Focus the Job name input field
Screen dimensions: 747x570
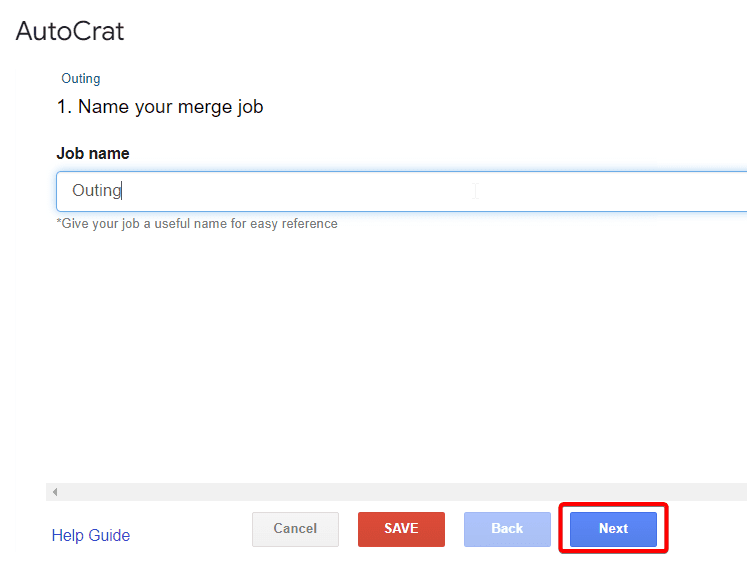click(401, 191)
